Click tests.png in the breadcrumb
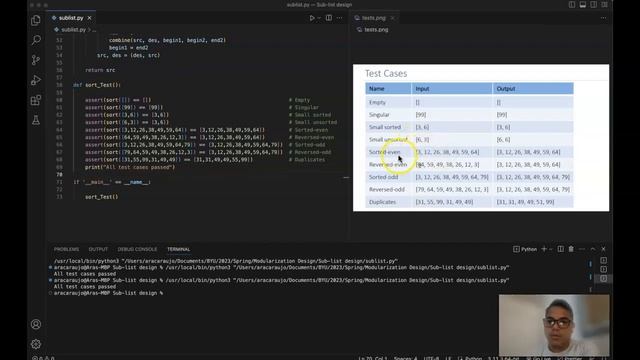The width and height of the screenshot is (640, 360). [x=376, y=30]
